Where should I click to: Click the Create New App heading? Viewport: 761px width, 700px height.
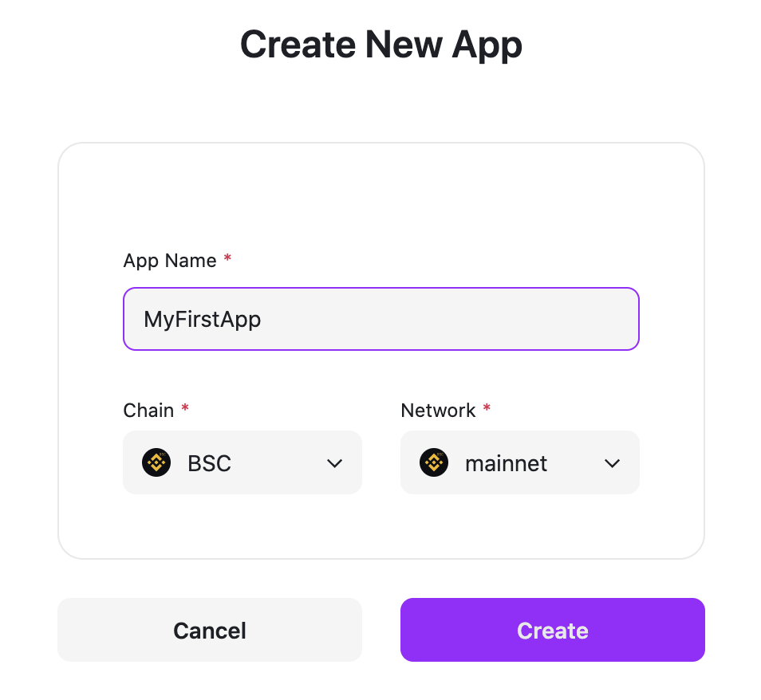coord(381,45)
